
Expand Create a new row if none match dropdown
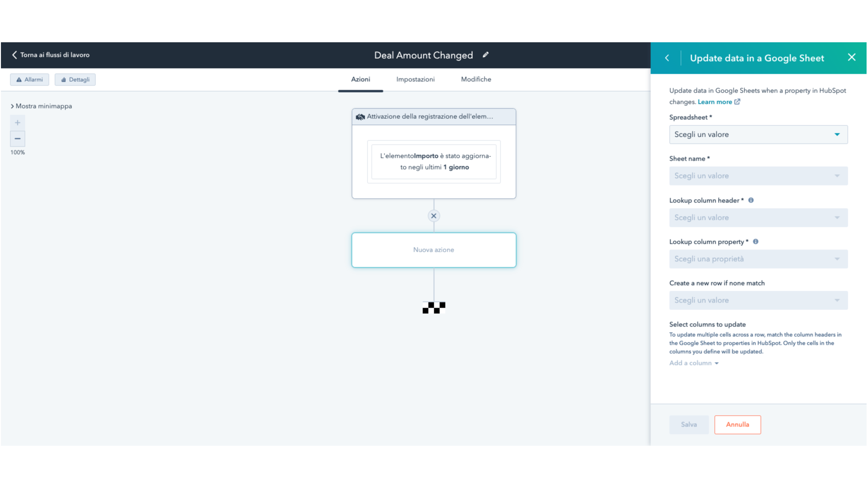click(758, 301)
